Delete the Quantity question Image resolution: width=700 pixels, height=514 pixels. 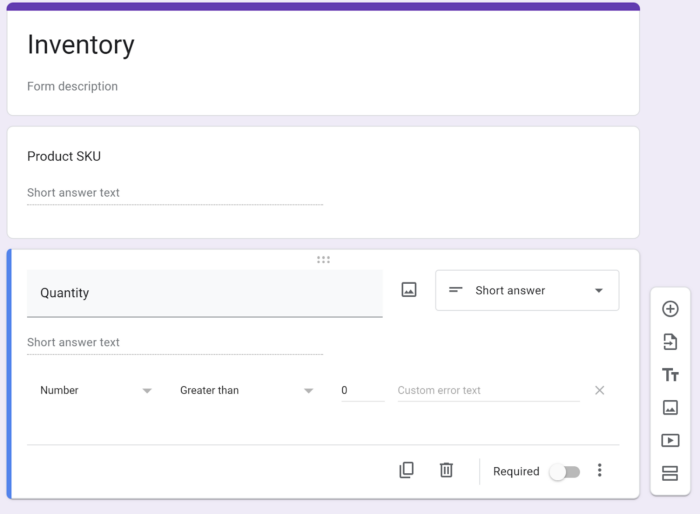pyautogui.click(x=446, y=470)
